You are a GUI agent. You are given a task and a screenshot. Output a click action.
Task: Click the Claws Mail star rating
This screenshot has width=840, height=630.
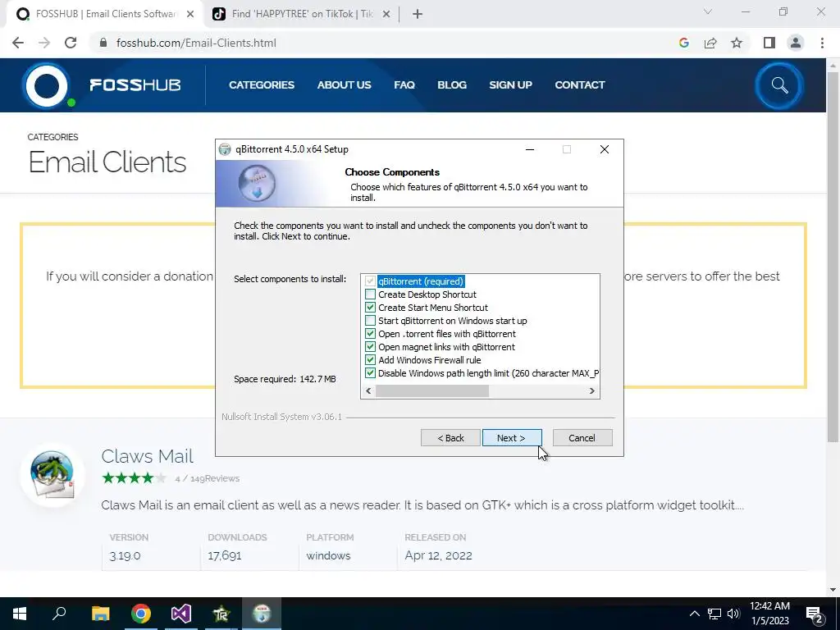(135, 478)
